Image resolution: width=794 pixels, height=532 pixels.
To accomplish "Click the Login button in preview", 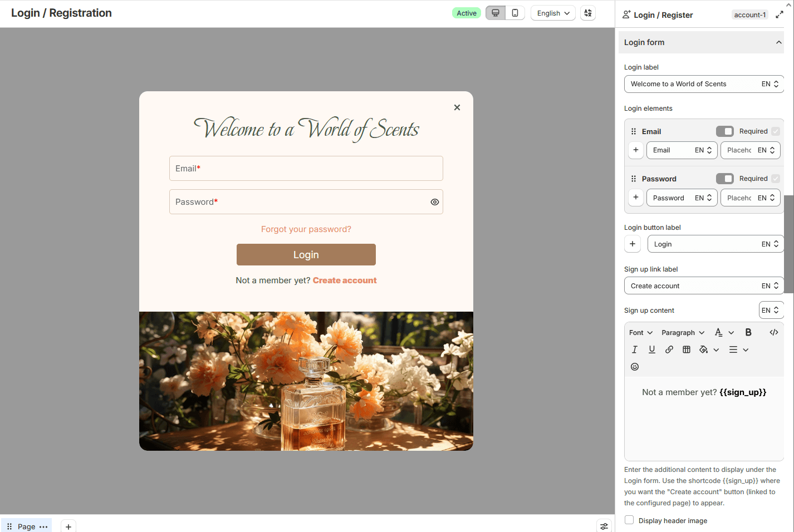I will coord(306,254).
